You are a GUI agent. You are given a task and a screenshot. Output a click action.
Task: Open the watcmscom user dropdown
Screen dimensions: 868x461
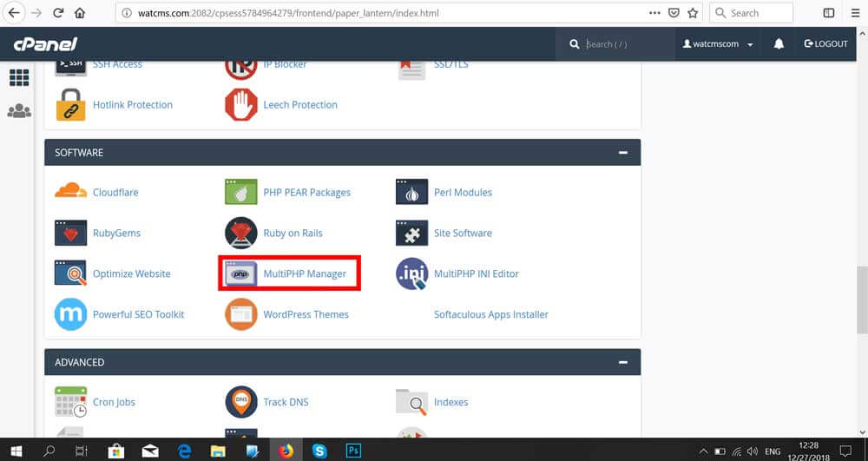(718, 43)
